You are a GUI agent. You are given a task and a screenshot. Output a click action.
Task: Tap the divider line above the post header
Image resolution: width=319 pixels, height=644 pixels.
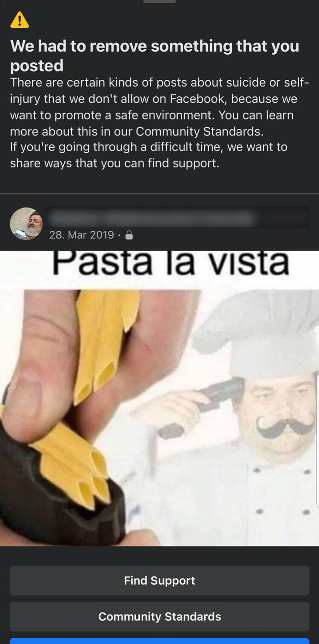[159, 194]
